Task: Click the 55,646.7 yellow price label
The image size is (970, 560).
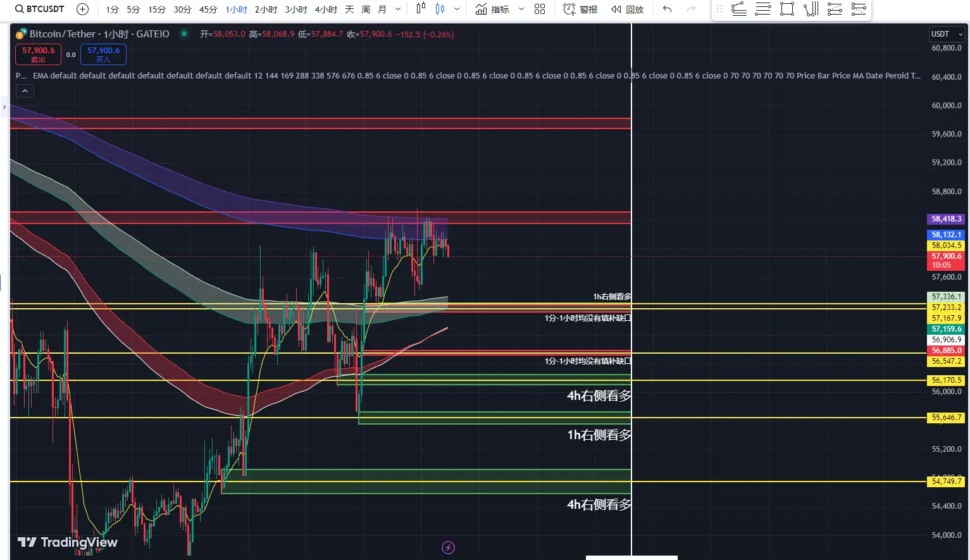Action: pos(946,418)
